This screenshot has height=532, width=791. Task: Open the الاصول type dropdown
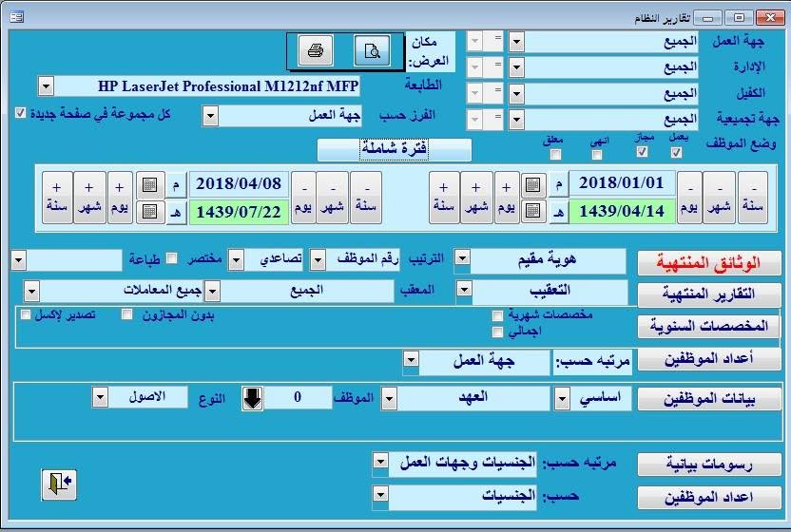(100, 397)
